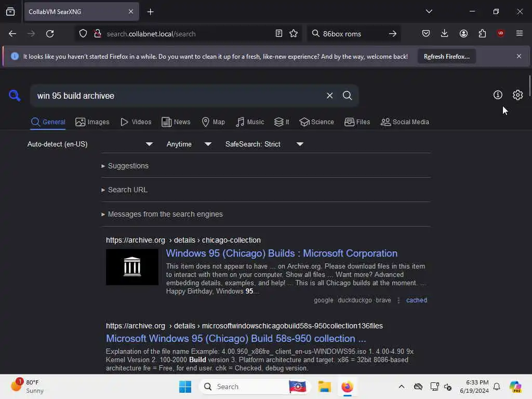Open File Explorer from the taskbar
532x399 pixels.
click(324, 387)
